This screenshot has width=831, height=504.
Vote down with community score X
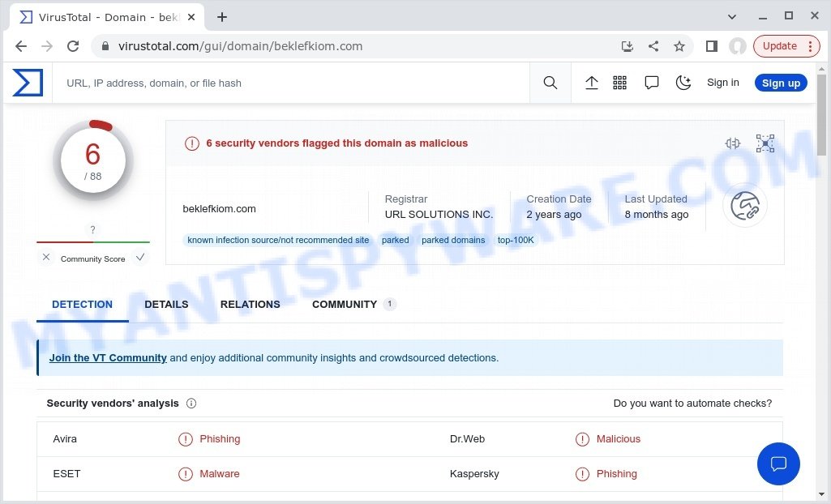tap(46, 258)
